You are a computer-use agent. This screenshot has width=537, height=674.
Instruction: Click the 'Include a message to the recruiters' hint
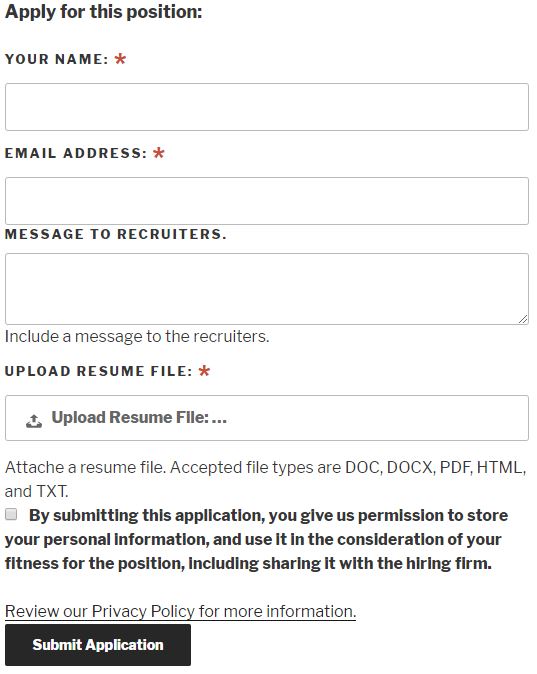coord(137,336)
